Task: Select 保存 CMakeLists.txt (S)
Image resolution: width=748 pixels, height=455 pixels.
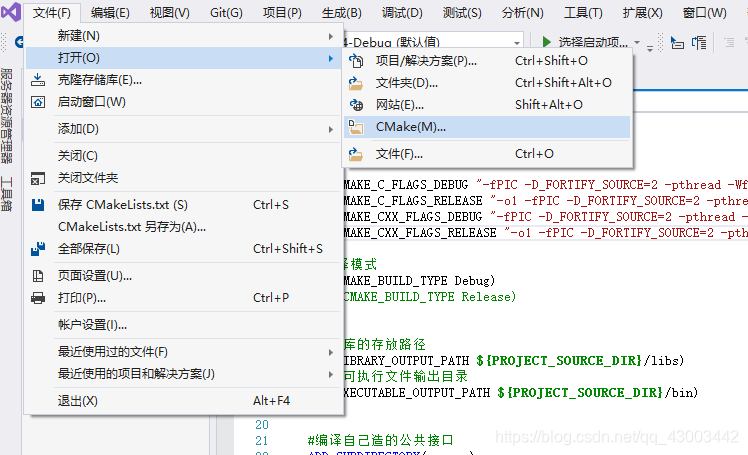Action: tap(183, 205)
